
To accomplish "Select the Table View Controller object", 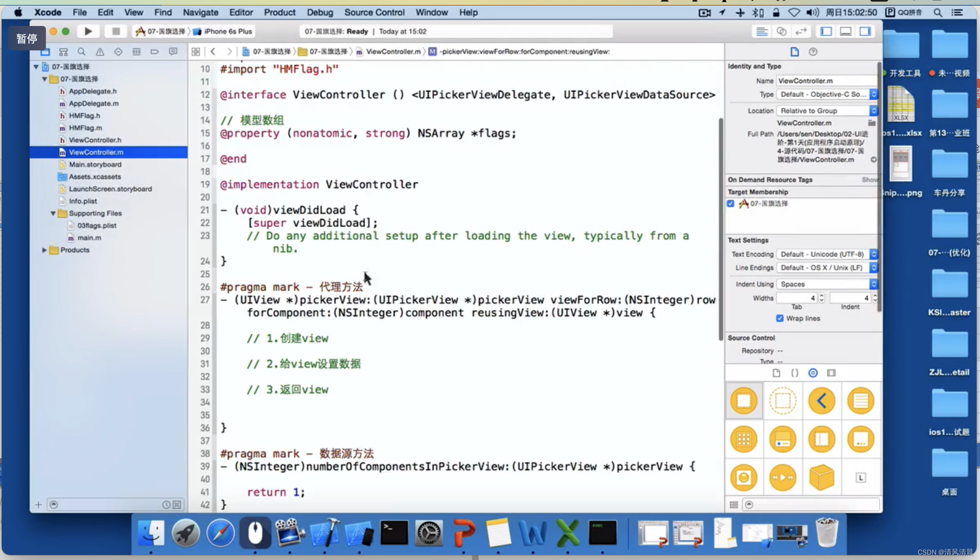I will click(861, 401).
